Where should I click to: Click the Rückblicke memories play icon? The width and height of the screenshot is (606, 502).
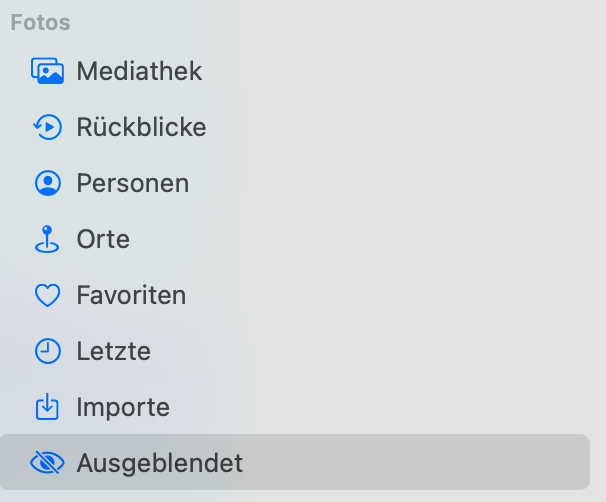(47, 128)
